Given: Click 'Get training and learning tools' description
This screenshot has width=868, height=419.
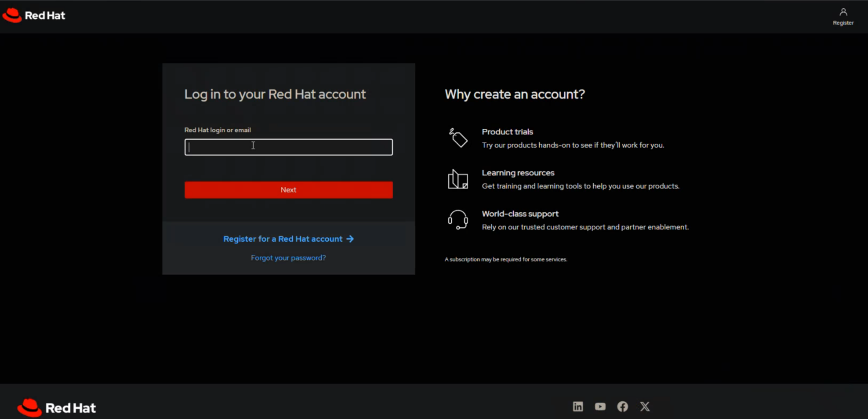Looking at the screenshot, I should pyautogui.click(x=580, y=186).
